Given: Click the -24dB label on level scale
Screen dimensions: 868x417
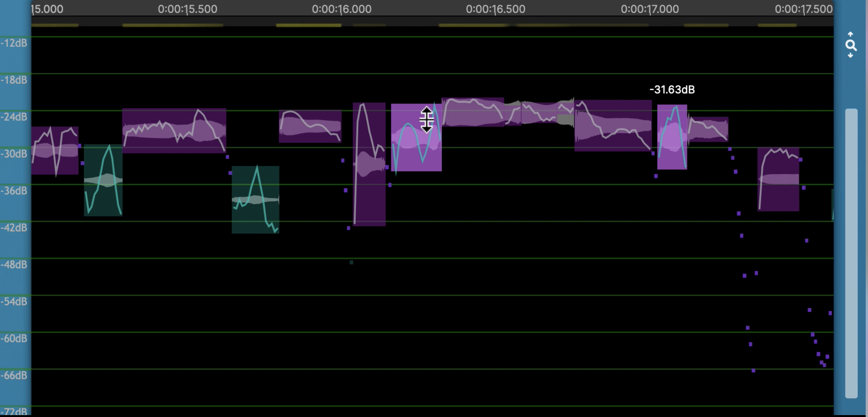Looking at the screenshot, I should click(14, 117).
